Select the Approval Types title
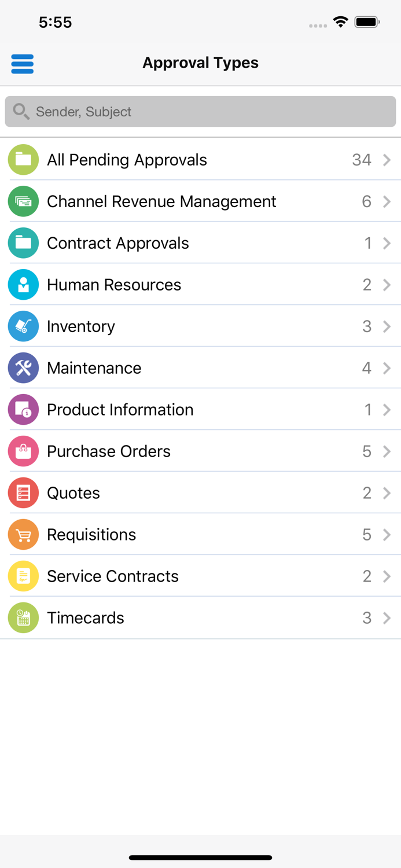The height and width of the screenshot is (868, 401). point(200,63)
